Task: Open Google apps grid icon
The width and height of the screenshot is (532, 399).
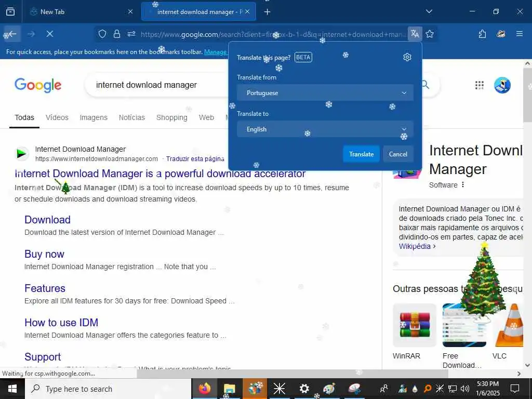Action: 479,85
